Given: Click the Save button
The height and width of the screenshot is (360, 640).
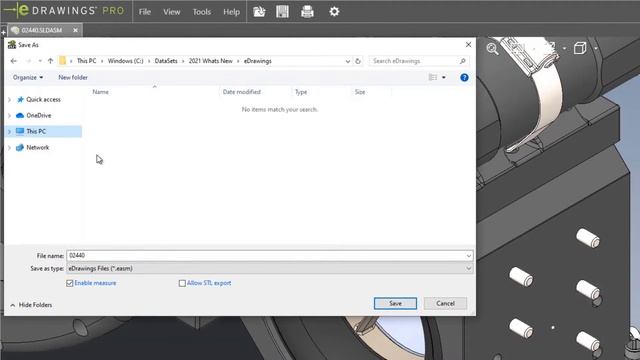Looking at the screenshot, I should tap(395, 303).
